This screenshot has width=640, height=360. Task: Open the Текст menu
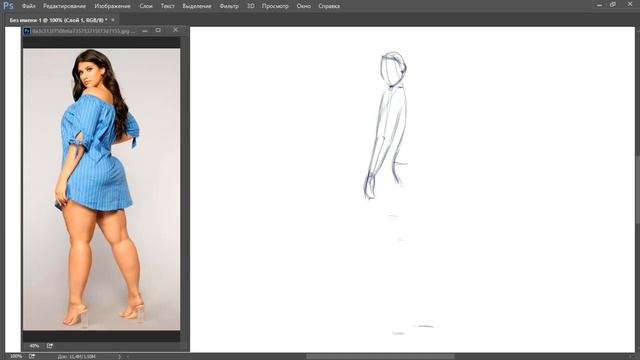click(x=167, y=6)
